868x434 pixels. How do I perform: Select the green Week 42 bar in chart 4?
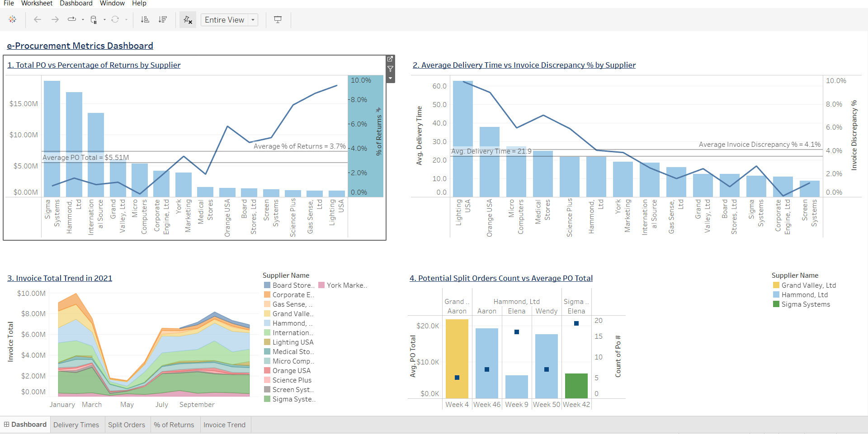click(576, 386)
